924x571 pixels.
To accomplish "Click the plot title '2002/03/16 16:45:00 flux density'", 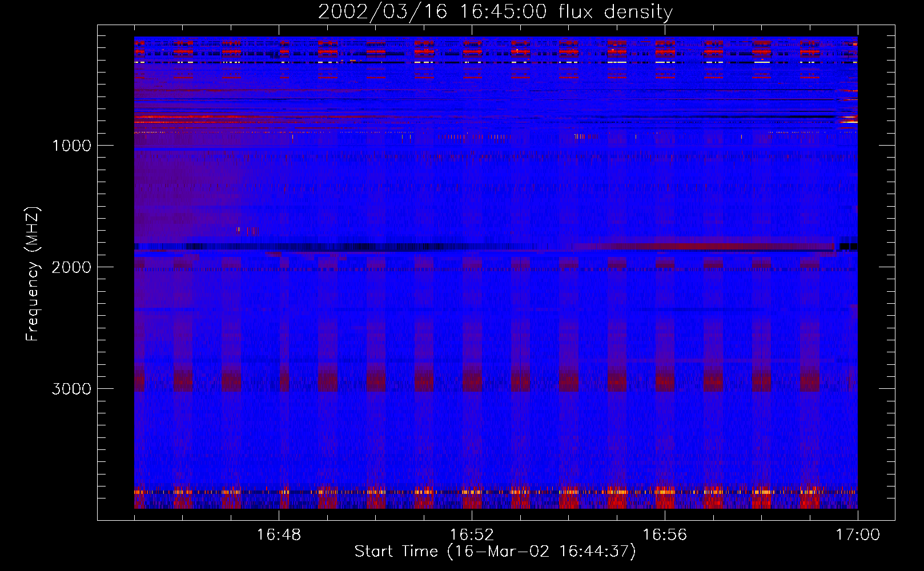I will (495, 12).
